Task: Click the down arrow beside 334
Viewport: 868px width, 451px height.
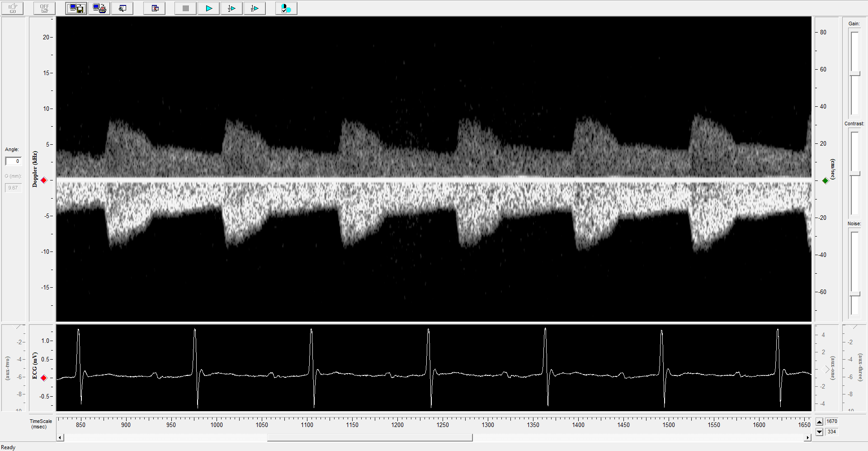Action: pyautogui.click(x=819, y=432)
